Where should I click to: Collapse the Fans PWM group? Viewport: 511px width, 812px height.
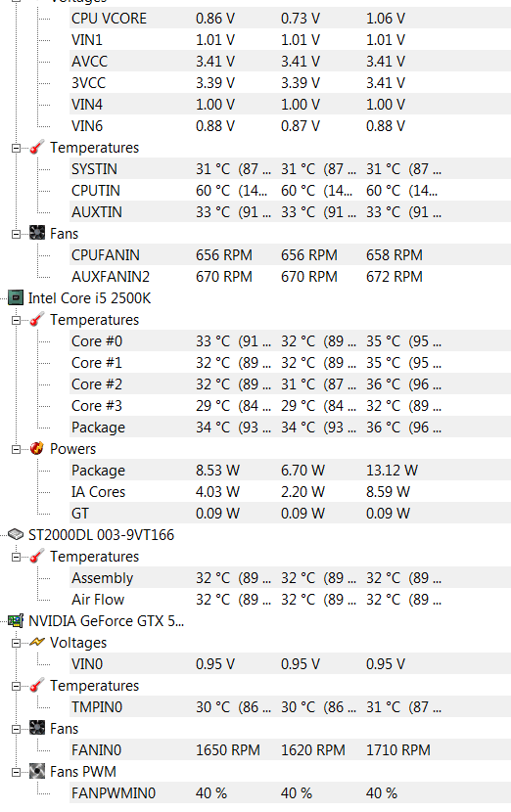tap(16, 772)
